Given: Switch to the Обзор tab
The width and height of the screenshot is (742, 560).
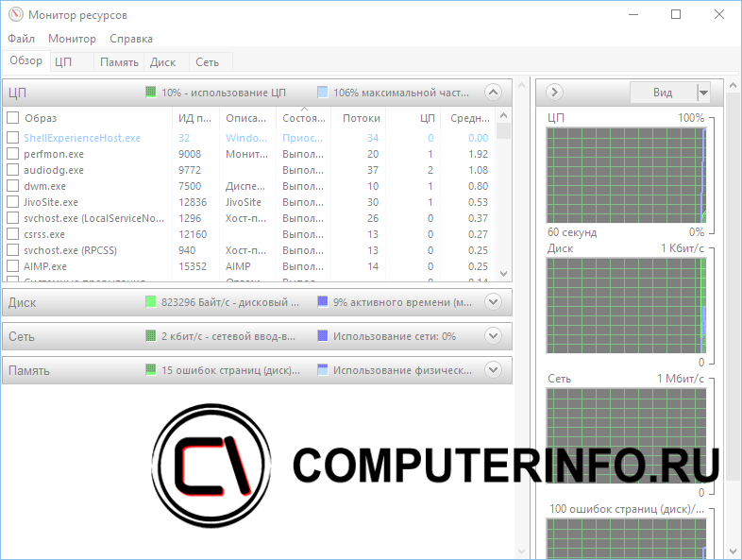Looking at the screenshot, I should point(26,61).
